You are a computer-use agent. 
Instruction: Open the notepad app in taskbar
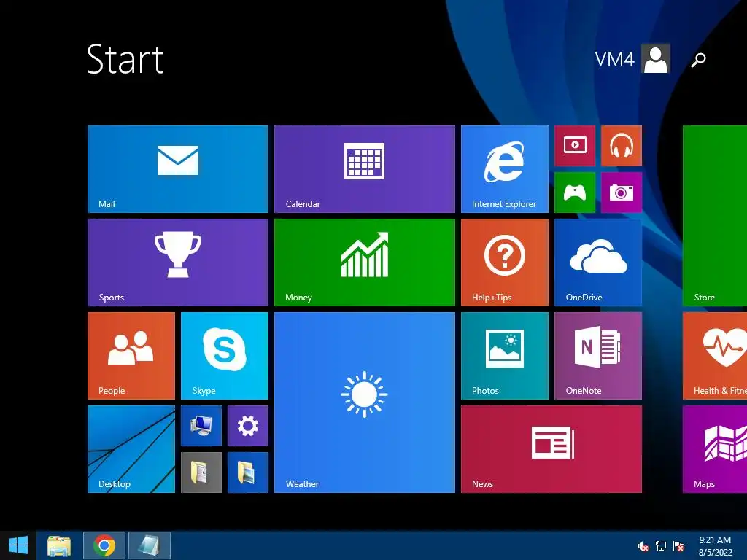point(150,545)
